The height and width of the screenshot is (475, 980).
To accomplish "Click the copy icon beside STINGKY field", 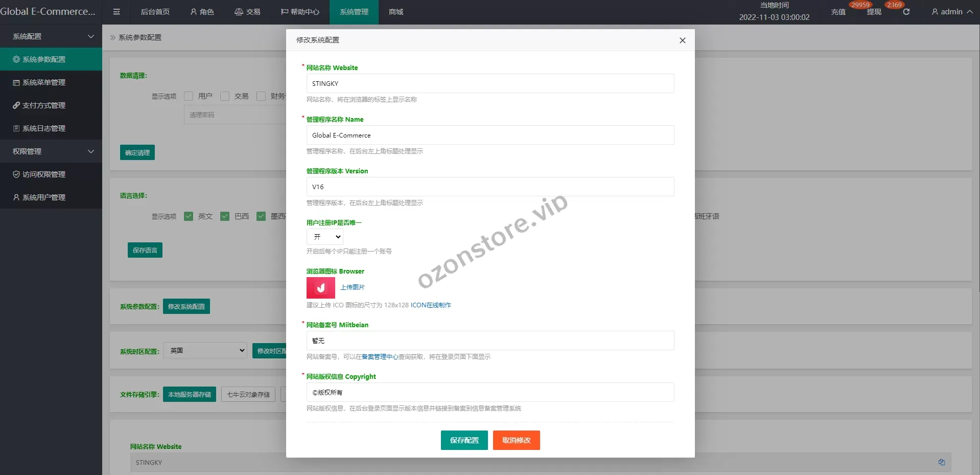I will [941, 462].
